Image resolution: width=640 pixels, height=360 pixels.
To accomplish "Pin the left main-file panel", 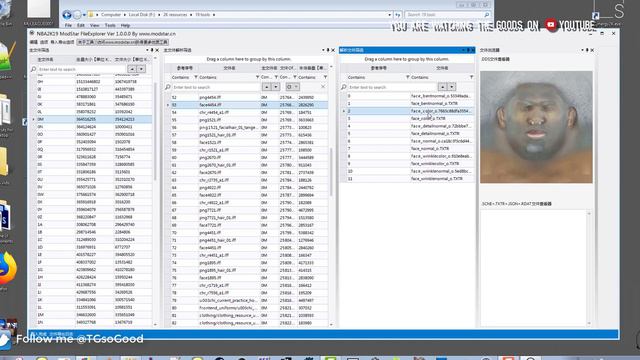I will 152,50.
